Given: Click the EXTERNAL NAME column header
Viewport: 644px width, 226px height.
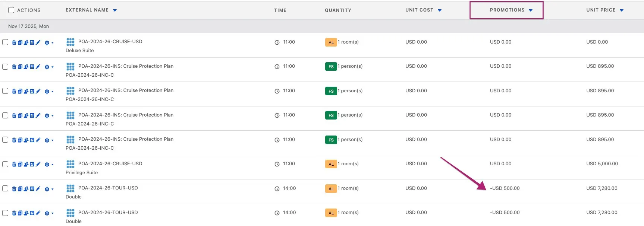Looking at the screenshot, I should 87,10.
